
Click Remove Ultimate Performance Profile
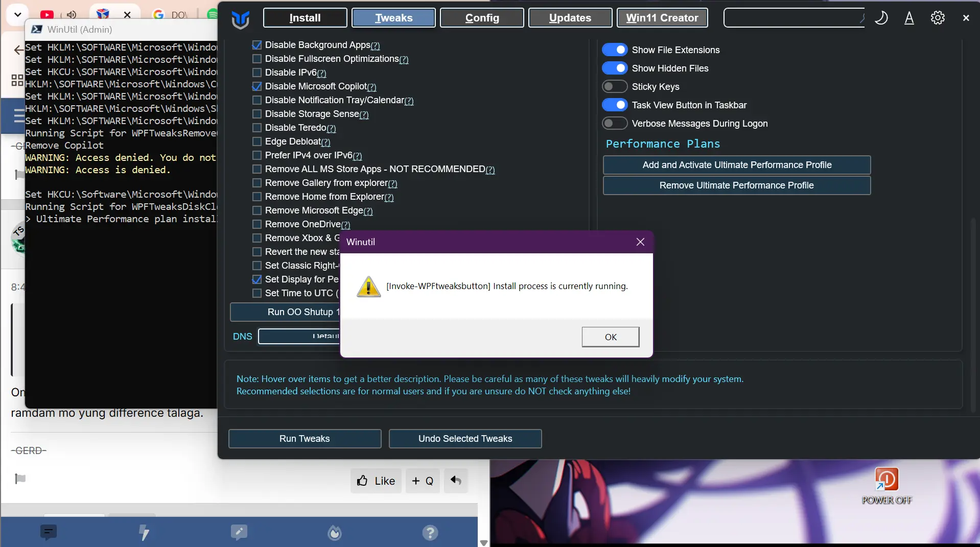[737, 185]
